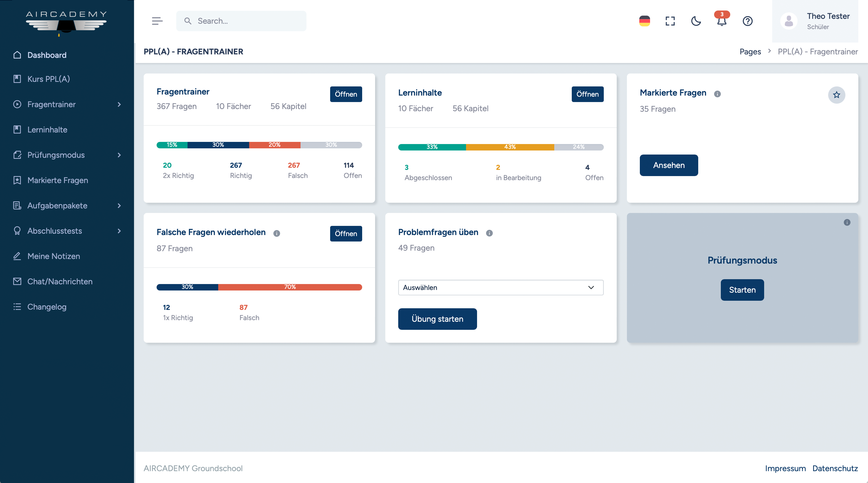Image resolution: width=868 pixels, height=483 pixels.
Task: Open the Auswählen dropdown
Action: coord(500,288)
